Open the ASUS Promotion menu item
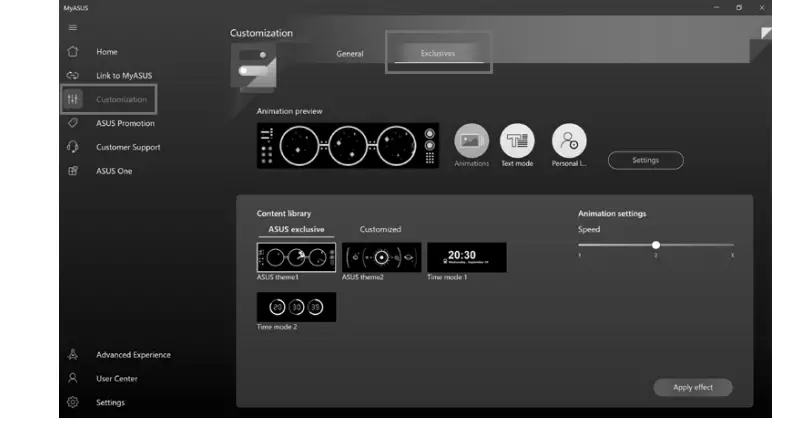Image resolution: width=801 pixels, height=439 pixels. [125, 123]
